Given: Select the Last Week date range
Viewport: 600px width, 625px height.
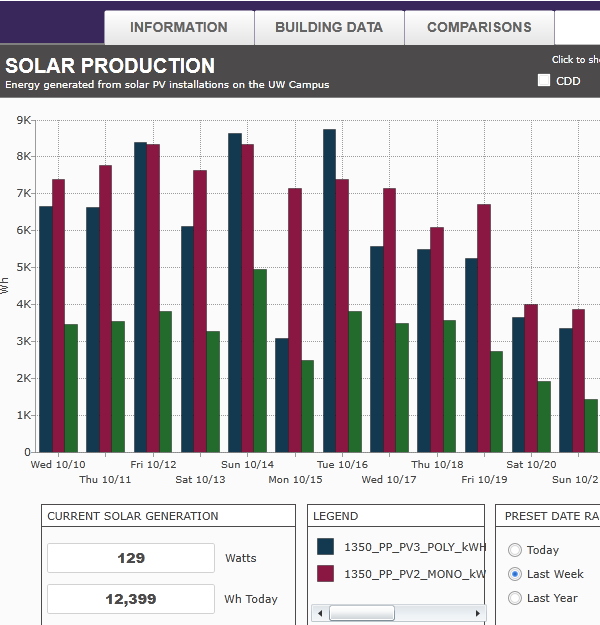Looking at the screenshot, I should coord(515,574).
